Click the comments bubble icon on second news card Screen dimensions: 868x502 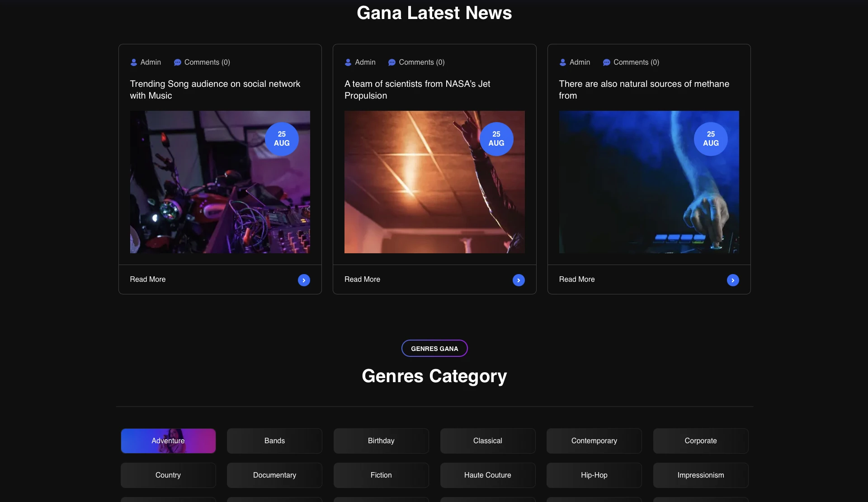pos(392,62)
